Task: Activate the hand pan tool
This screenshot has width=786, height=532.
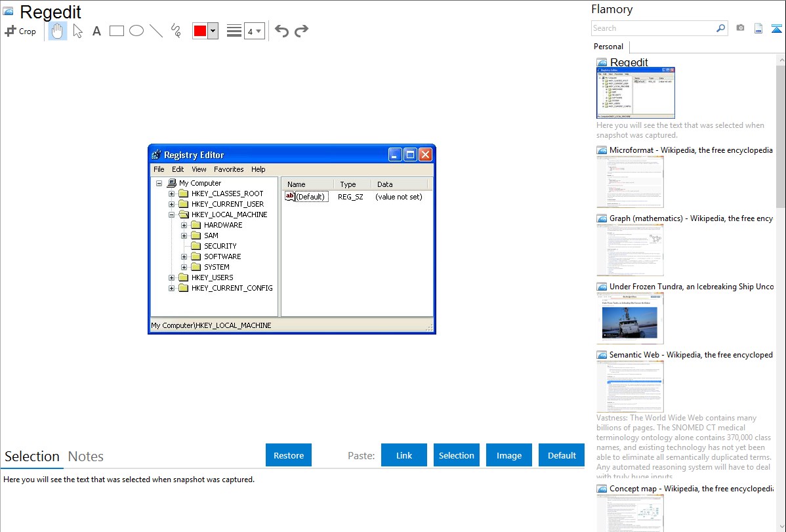Action: click(x=58, y=31)
